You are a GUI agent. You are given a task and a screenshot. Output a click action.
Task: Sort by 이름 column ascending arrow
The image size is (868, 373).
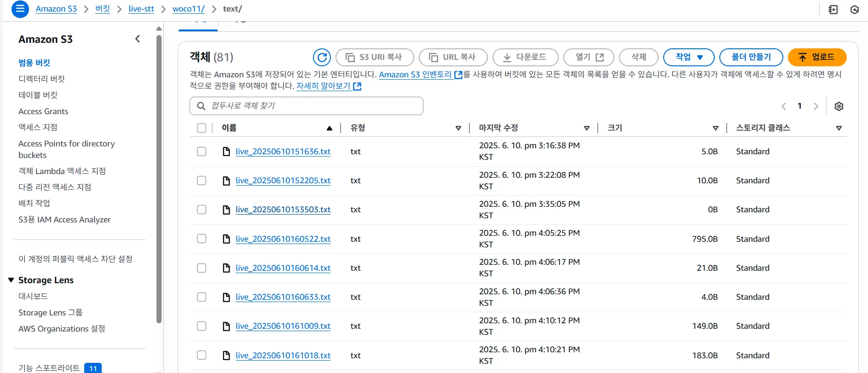330,128
